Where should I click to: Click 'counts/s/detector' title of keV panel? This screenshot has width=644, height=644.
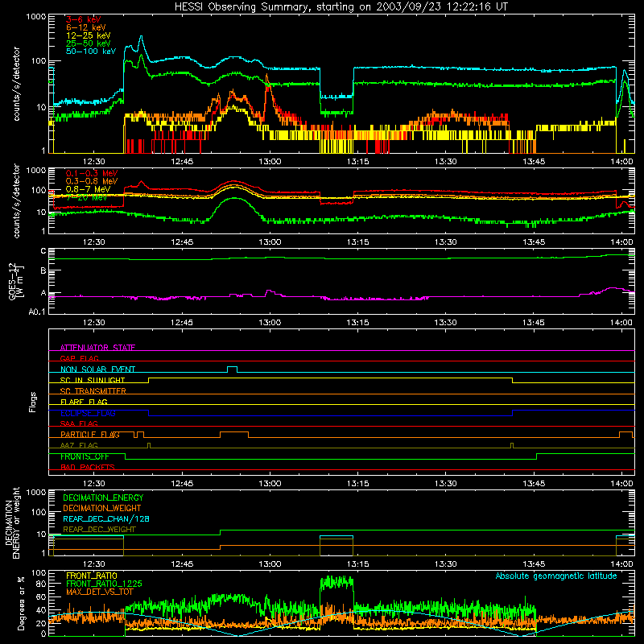coord(16,84)
